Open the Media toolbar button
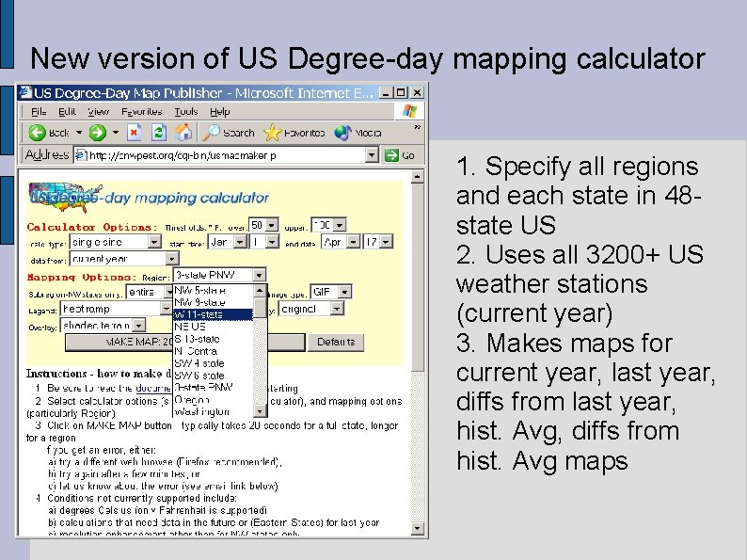This screenshot has height=560, width=747. pyautogui.click(x=358, y=133)
